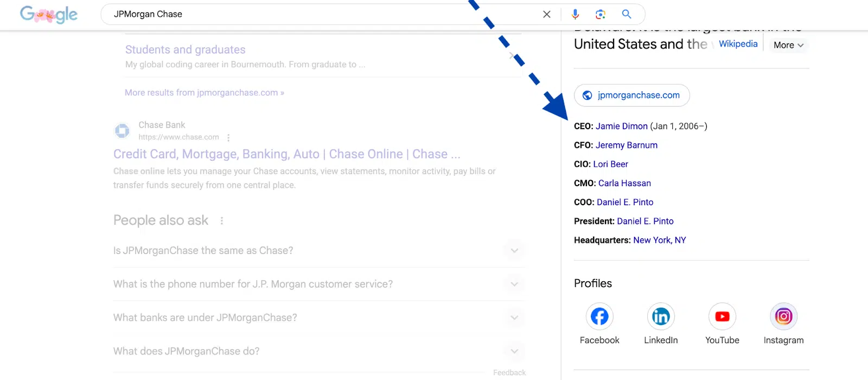Open the Jamie Dimon CEO link

pyautogui.click(x=622, y=126)
